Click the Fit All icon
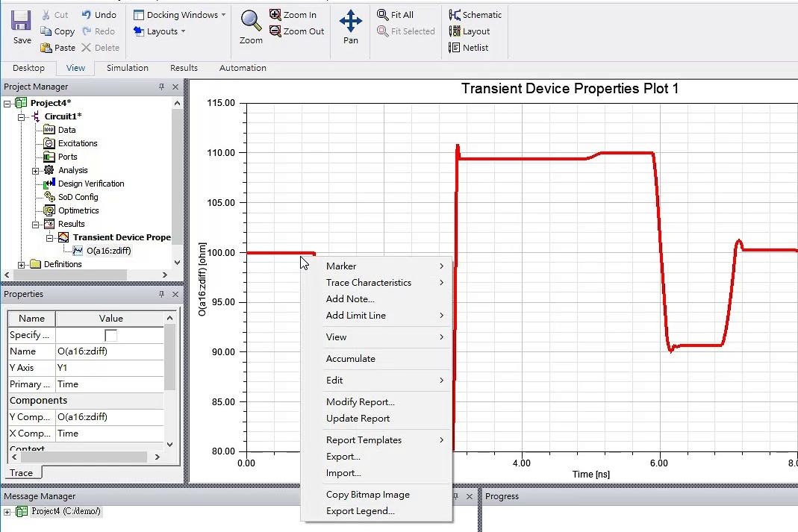This screenshot has height=532, width=798. pos(383,15)
